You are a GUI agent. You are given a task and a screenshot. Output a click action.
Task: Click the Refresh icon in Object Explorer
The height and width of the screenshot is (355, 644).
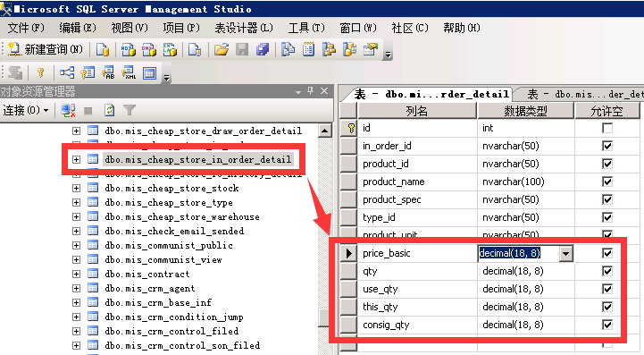(x=109, y=110)
